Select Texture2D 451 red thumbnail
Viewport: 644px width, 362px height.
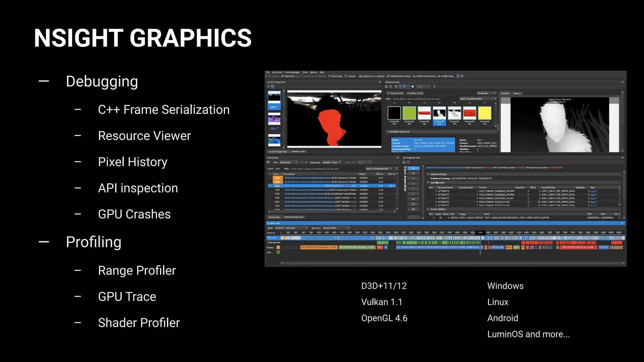(x=469, y=115)
